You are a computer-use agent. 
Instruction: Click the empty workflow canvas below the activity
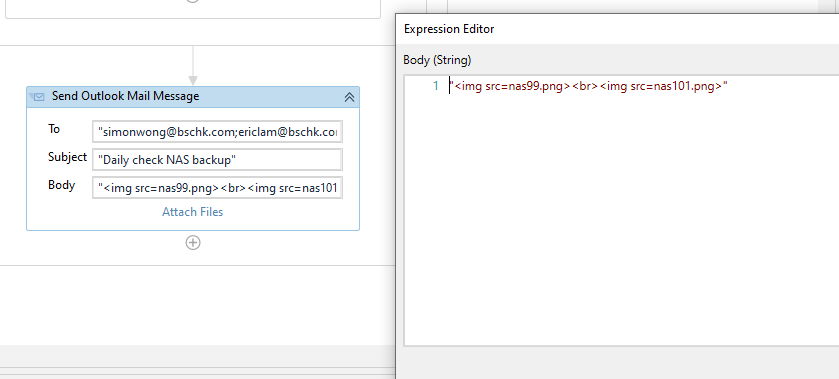click(193, 305)
